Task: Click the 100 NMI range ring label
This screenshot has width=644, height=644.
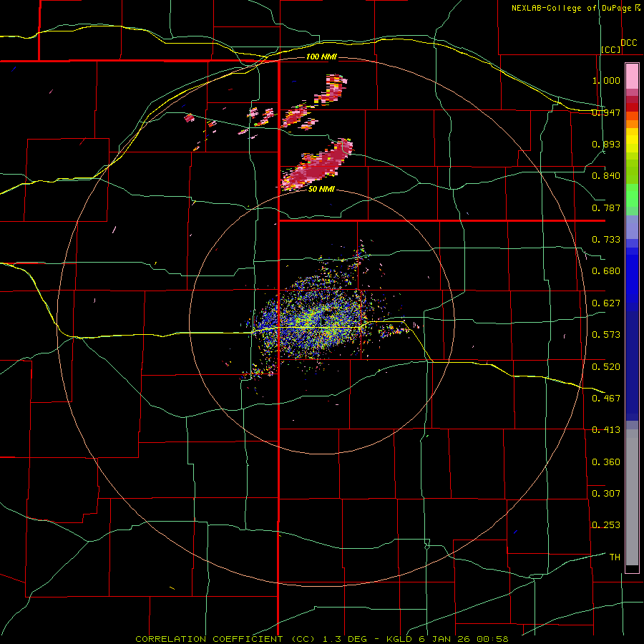Action: [321, 57]
